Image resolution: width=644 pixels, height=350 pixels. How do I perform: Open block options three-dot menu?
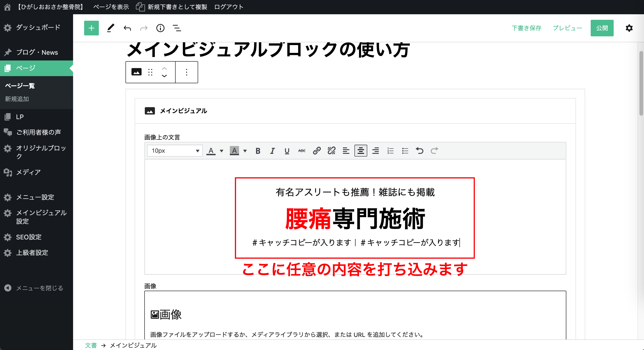coord(186,72)
